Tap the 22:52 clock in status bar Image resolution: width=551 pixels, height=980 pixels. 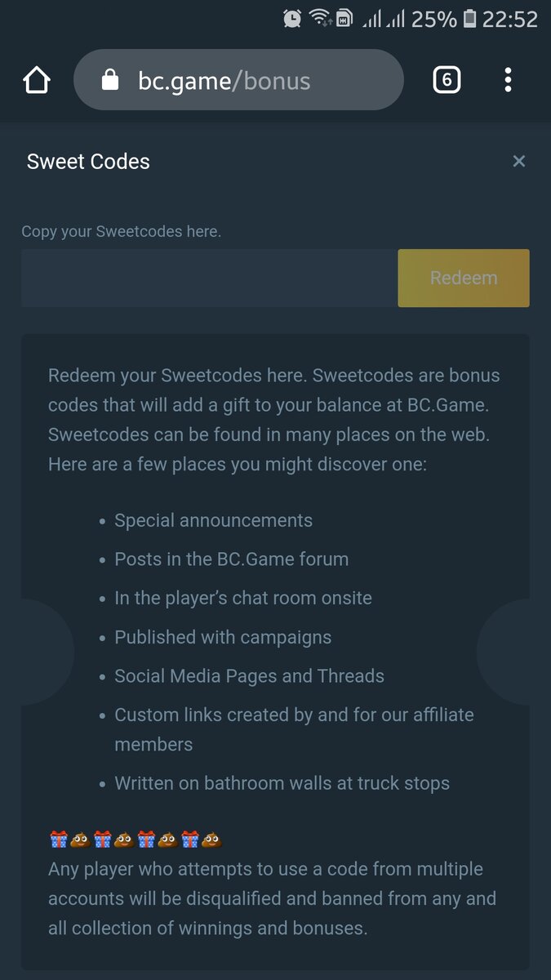(509, 18)
